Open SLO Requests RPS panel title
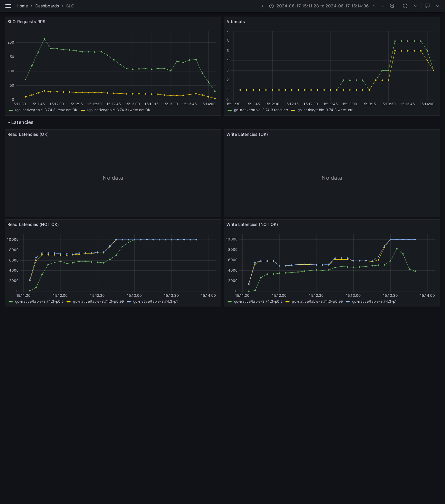Screen dimensions: 445x504 pyautogui.click(x=26, y=22)
